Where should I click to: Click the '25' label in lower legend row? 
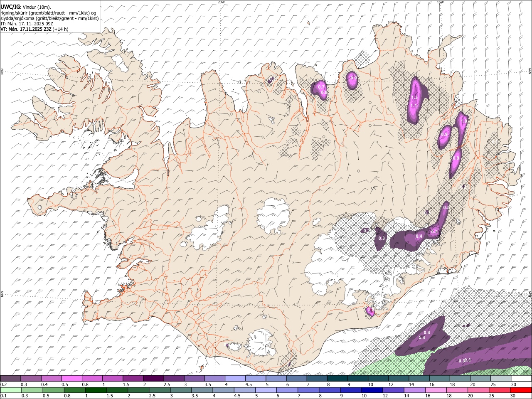(492, 396)
